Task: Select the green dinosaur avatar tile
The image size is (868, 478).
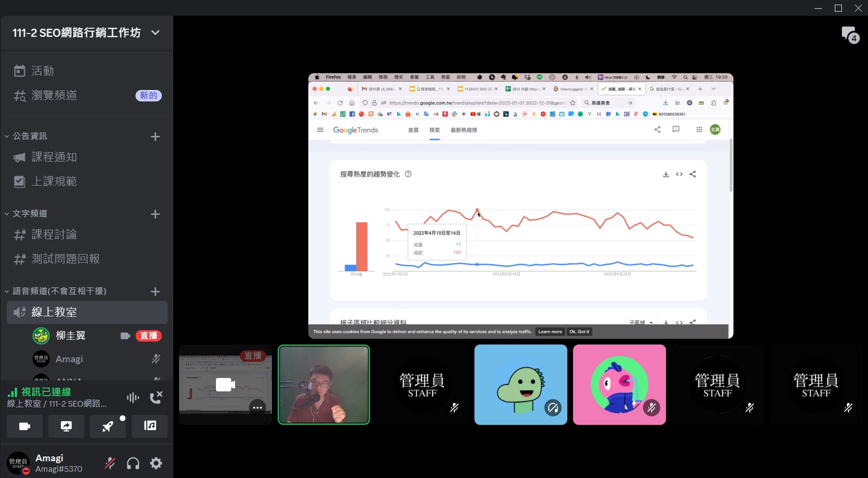Action: click(521, 385)
